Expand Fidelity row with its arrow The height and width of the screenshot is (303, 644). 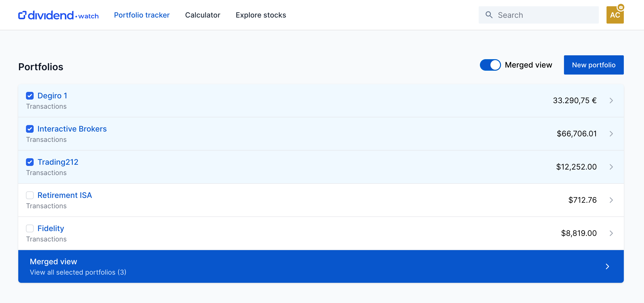coord(611,233)
